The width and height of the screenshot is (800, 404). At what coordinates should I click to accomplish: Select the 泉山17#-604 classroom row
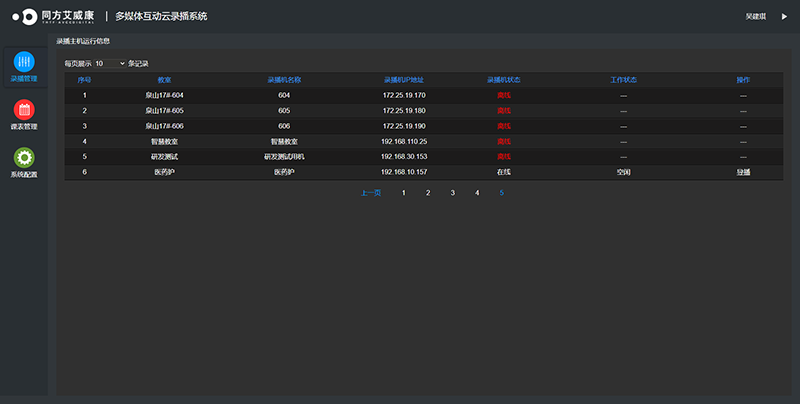[x=164, y=95]
